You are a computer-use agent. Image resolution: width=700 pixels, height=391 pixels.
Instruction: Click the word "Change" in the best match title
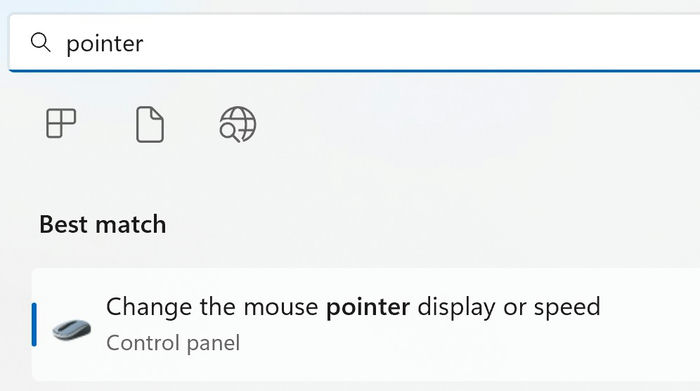(150, 307)
